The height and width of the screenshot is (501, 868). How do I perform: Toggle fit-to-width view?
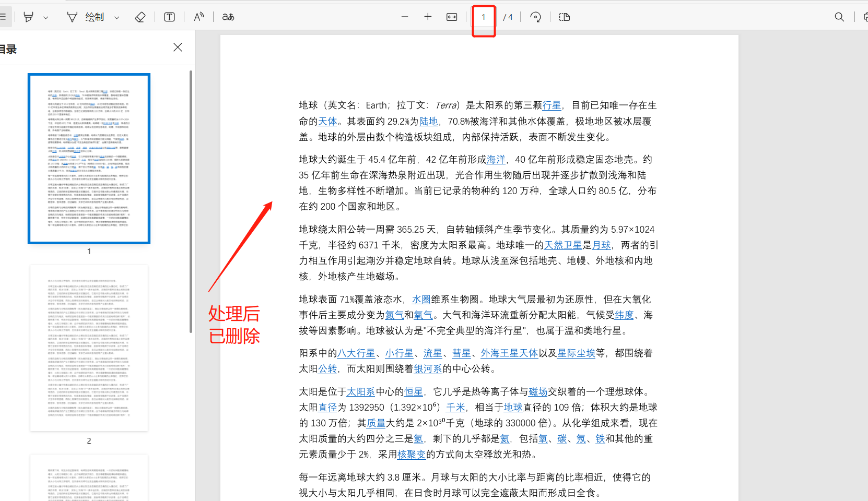tap(451, 17)
